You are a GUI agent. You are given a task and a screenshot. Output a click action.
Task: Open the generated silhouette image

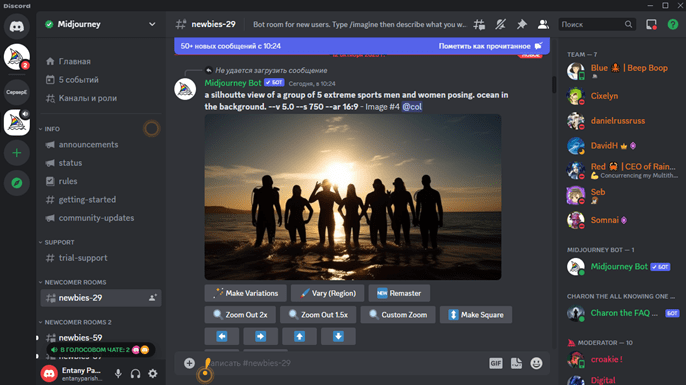click(x=353, y=197)
